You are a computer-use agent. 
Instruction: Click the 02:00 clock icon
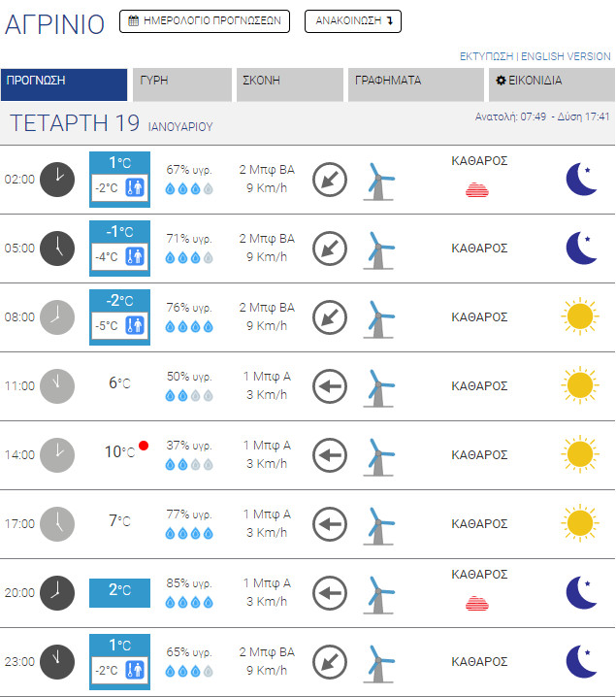tap(56, 179)
